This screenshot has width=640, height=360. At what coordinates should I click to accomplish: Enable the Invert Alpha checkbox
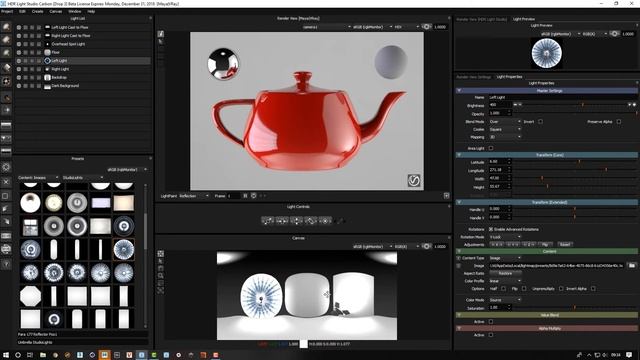[x=593, y=289]
